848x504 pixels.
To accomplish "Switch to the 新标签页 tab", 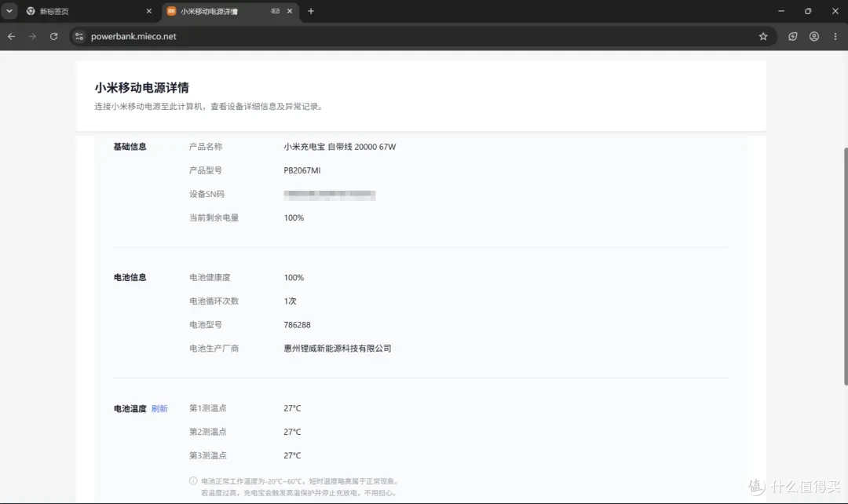I will pyautogui.click(x=90, y=11).
